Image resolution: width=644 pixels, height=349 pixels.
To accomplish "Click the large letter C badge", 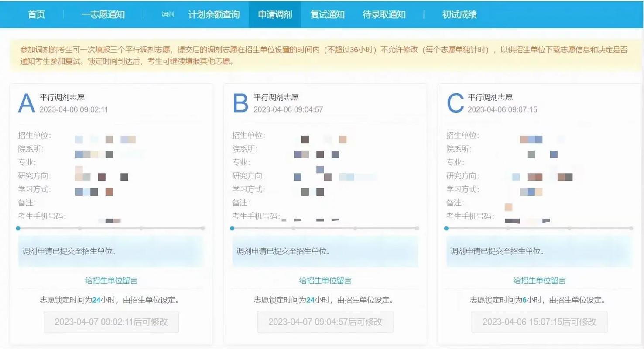I will coord(455,103).
